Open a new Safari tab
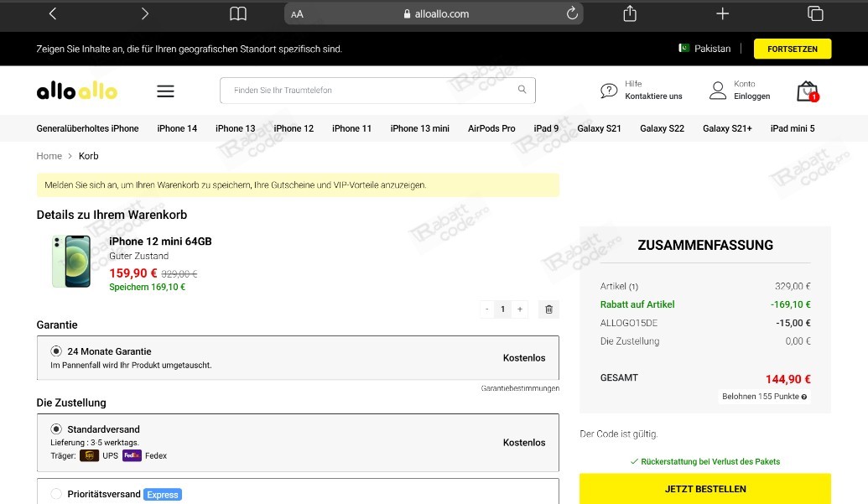Image resolution: width=868 pixels, height=504 pixels. click(x=722, y=13)
